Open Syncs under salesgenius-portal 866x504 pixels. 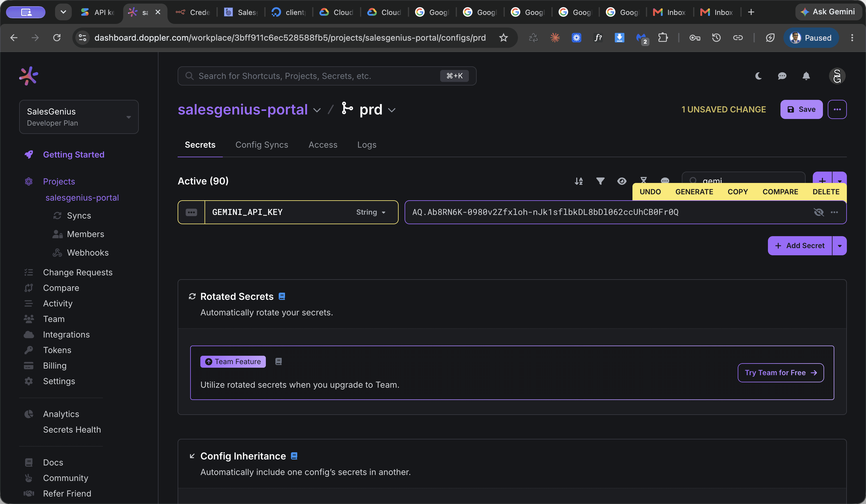[x=79, y=216]
